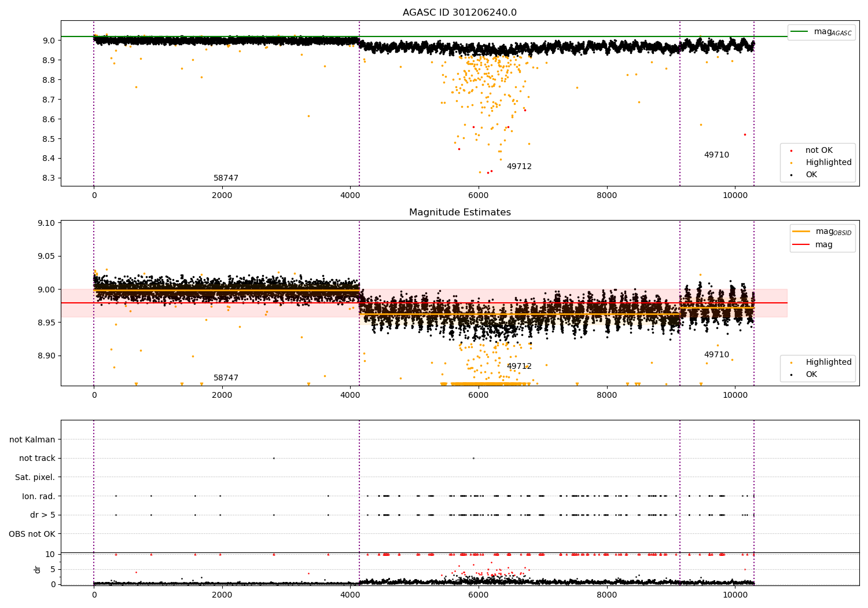
Task: Click the 'not Kalman' row label
Action: [32, 439]
